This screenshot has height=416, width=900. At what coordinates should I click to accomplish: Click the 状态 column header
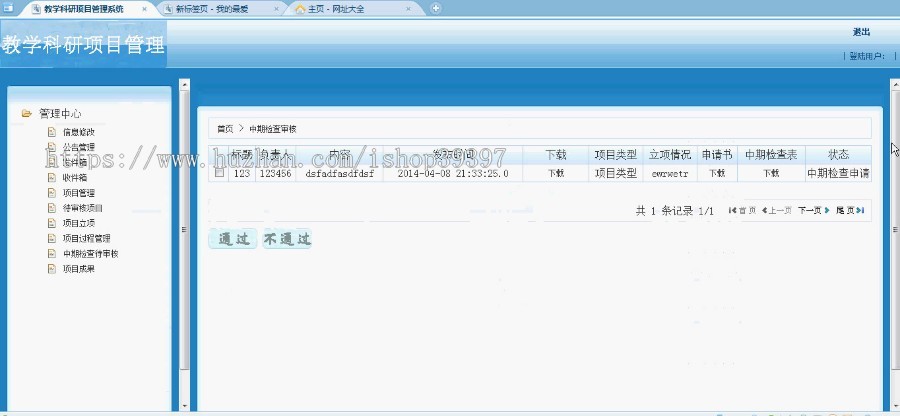point(838,154)
